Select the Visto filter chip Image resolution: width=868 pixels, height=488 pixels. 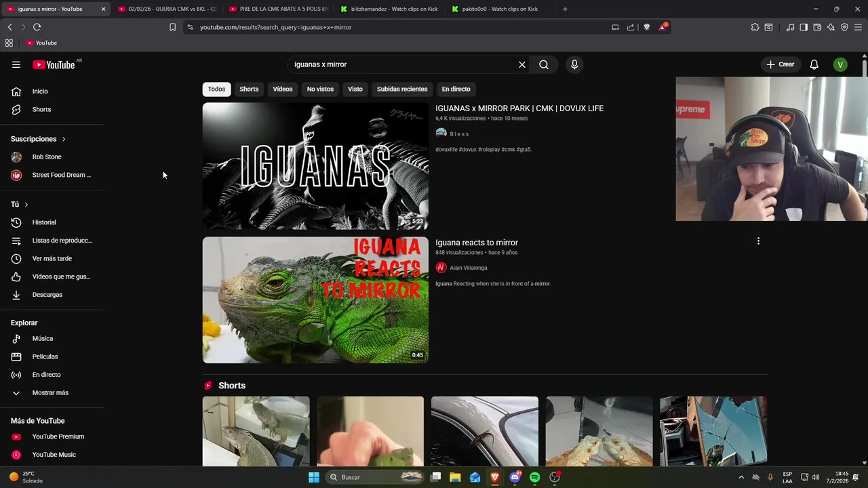point(355,89)
